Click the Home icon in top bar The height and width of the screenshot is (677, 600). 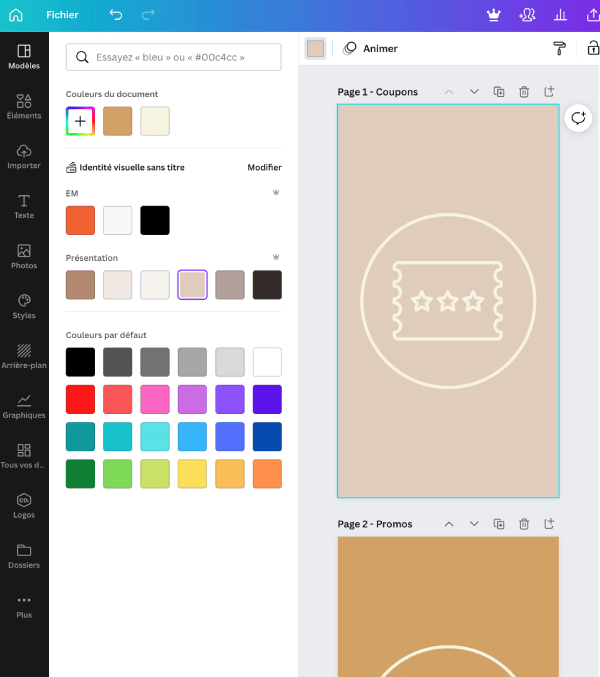click(x=15, y=15)
